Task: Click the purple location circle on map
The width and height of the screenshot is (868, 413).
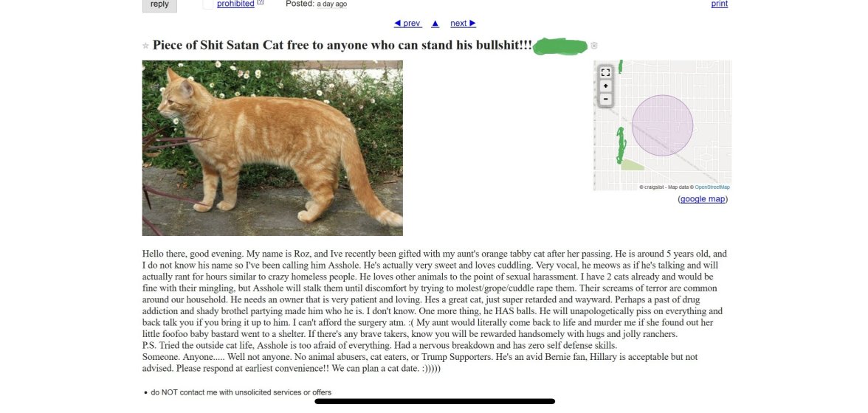Action: click(662, 125)
